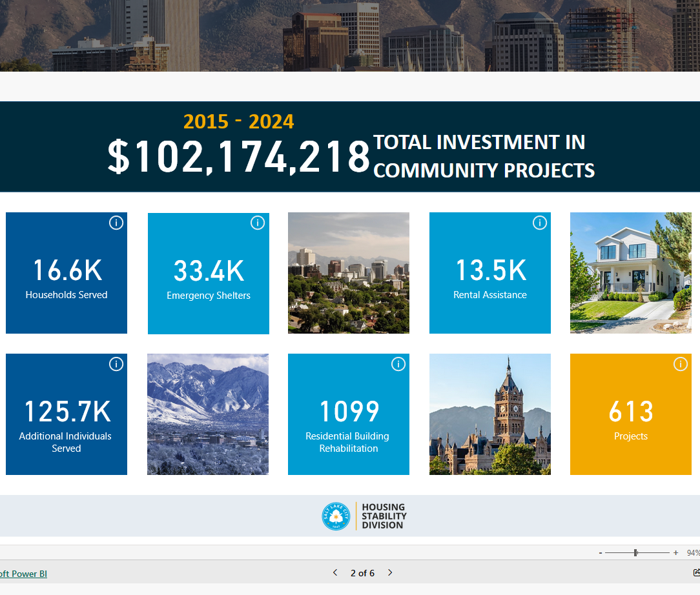700x595 pixels.
Task: Click the zoom slider handle
Action: pos(636,552)
